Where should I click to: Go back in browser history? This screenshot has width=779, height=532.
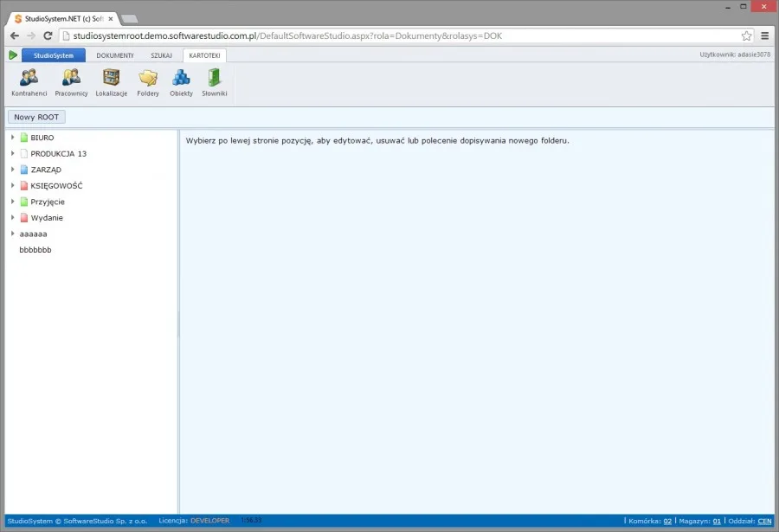click(x=15, y=35)
